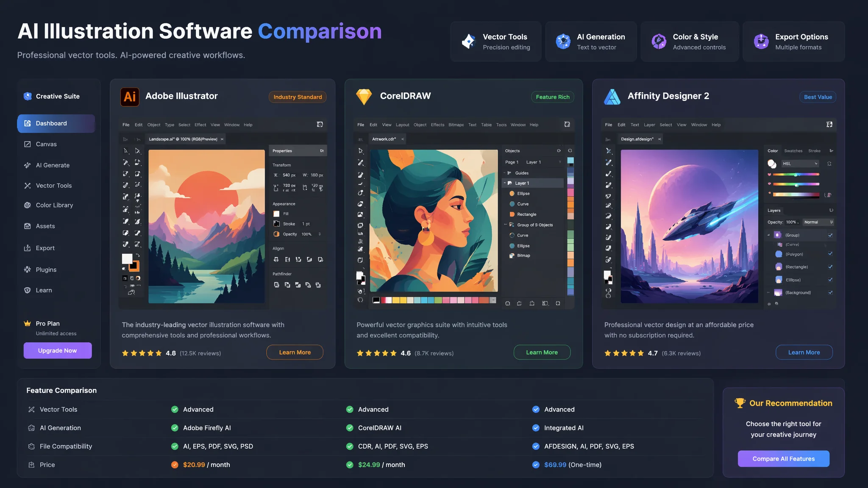This screenshot has height=488, width=868.
Task: Open the Effect menu in Illustrator
Action: click(x=200, y=125)
